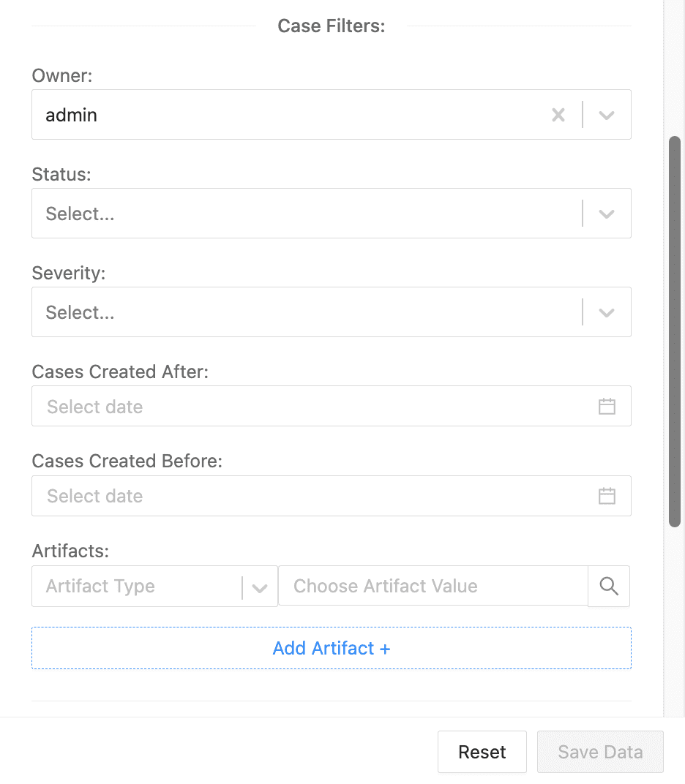Click the scrollbar track below the thumb
685x784 pixels.
[674, 622]
